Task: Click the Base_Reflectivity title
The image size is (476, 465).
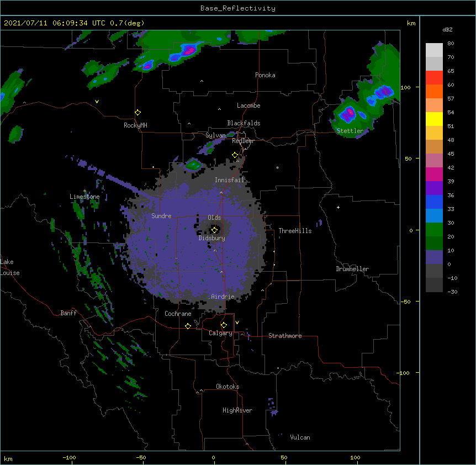Action: (x=238, y=8)
